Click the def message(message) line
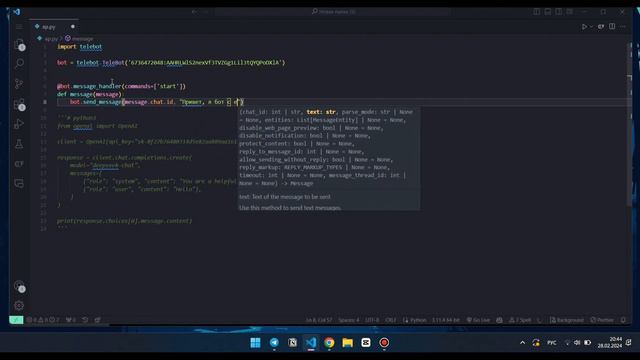 point(89,94)
